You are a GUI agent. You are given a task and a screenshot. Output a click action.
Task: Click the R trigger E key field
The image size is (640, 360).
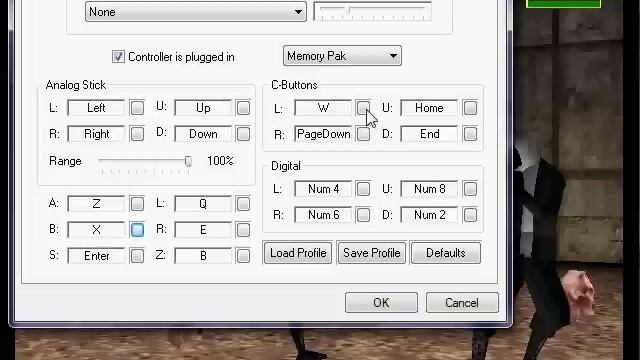(203, 230)
